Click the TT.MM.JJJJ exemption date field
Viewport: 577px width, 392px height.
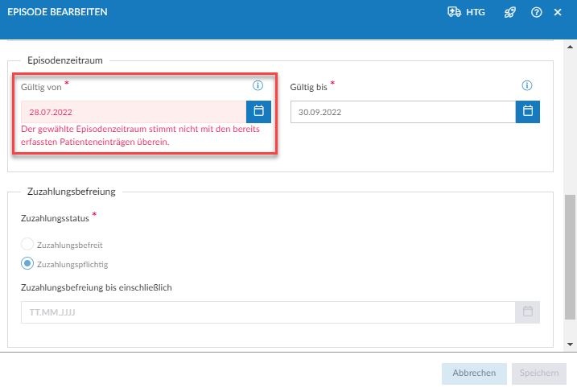coord(267,312)
